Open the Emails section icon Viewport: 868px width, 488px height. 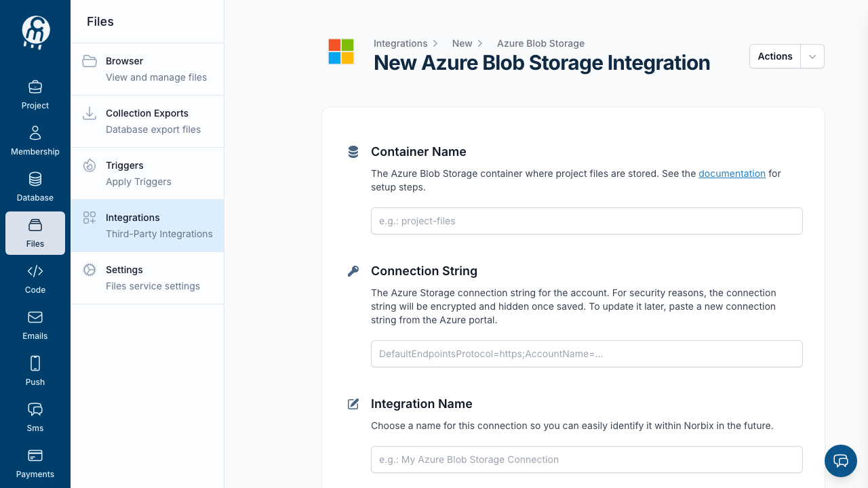(35, 317)
